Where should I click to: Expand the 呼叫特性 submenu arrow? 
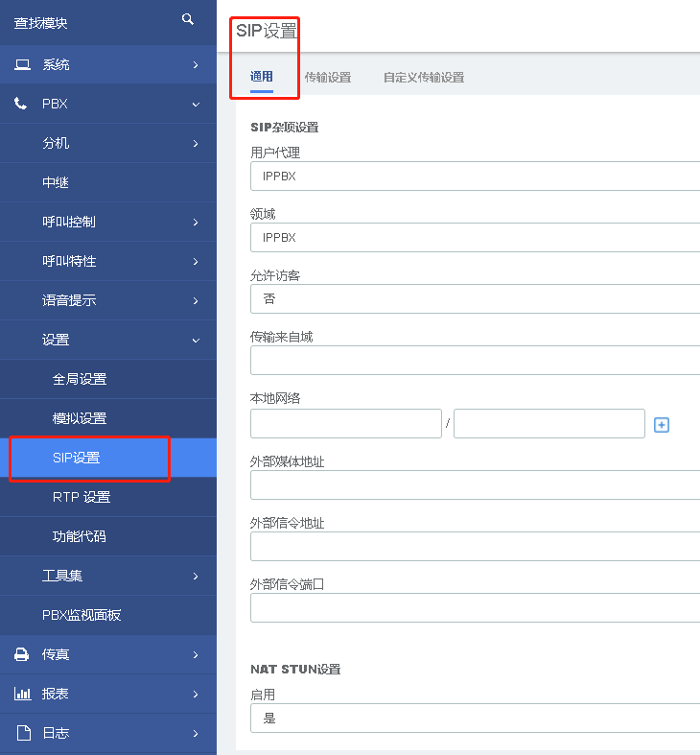[196, 262]
